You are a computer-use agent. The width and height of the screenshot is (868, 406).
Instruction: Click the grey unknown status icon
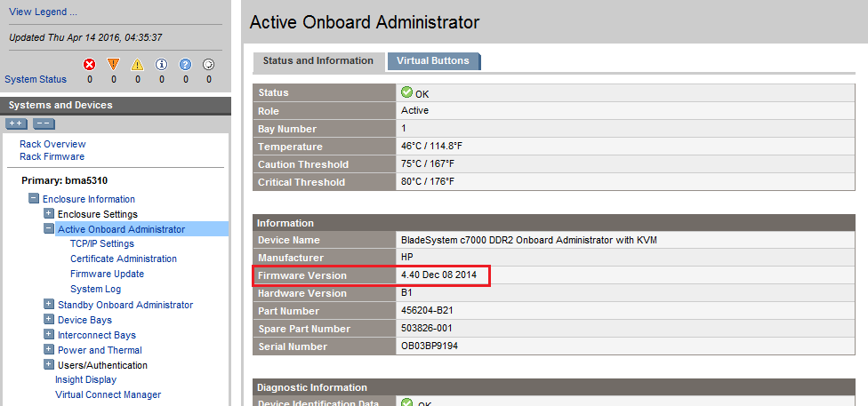click(x=209, y=65)
